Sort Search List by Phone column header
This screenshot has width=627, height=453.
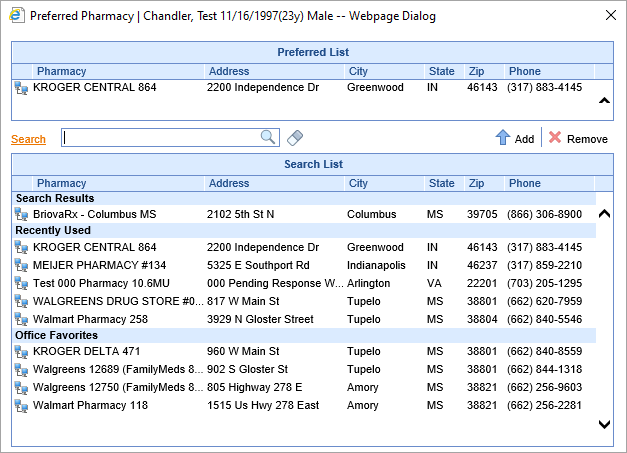pos(525,183)
